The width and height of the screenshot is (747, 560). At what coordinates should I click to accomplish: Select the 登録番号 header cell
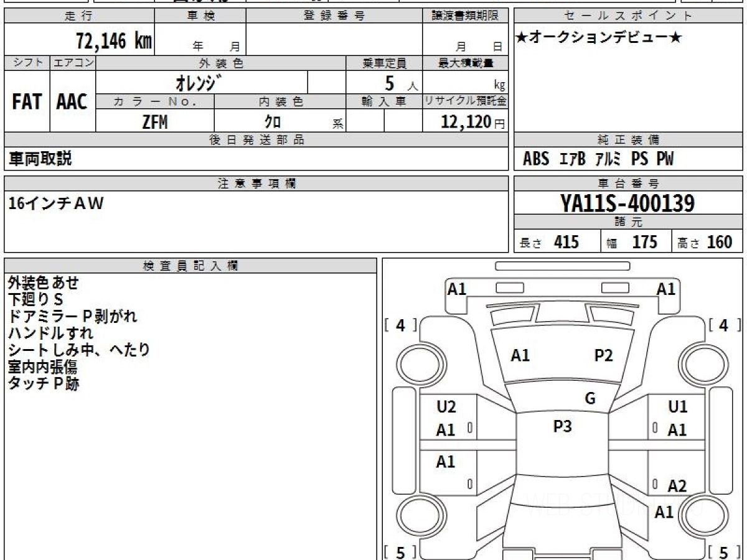(x=334, y=16)
